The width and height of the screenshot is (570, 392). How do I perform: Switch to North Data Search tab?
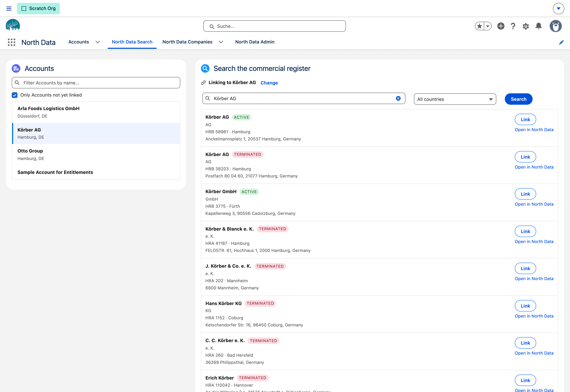coord(132,42)
